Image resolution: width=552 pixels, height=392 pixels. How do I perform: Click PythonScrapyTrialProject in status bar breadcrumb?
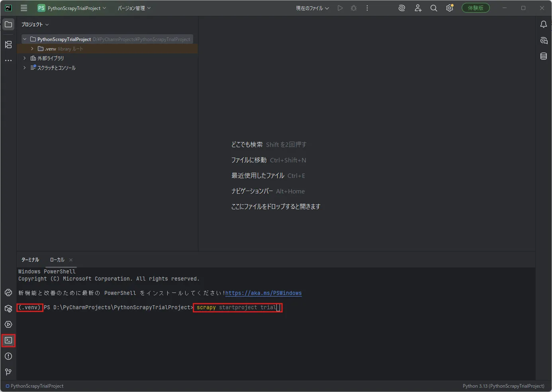tap(35, 386)
